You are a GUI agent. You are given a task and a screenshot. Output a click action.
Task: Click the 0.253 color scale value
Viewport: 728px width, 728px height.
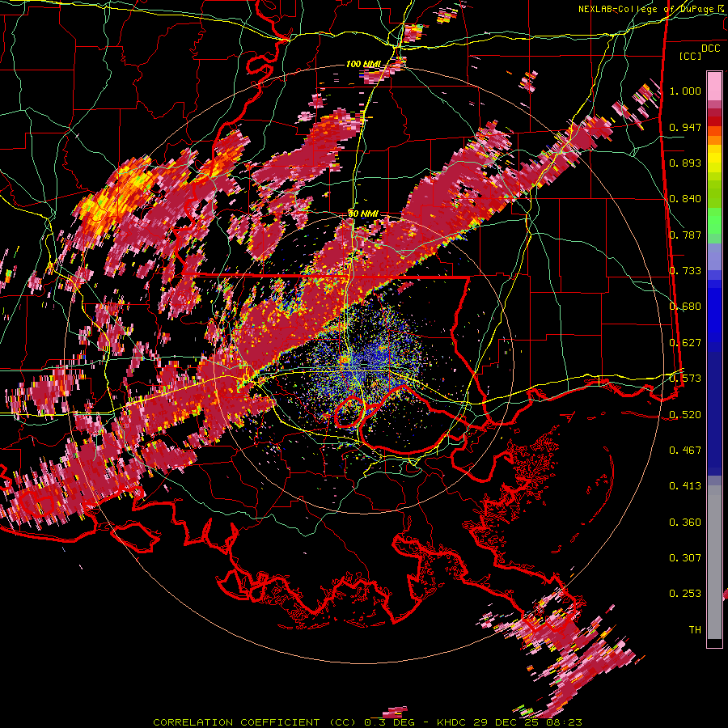tap(685, 594)
